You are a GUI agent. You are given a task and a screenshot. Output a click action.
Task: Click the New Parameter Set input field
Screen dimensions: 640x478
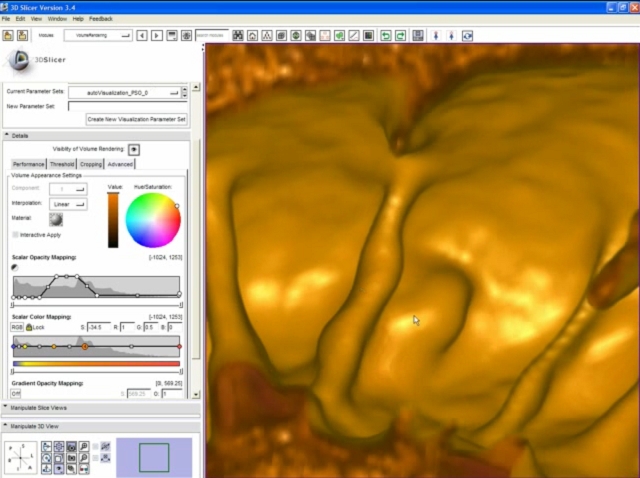[x=127, y=106]
